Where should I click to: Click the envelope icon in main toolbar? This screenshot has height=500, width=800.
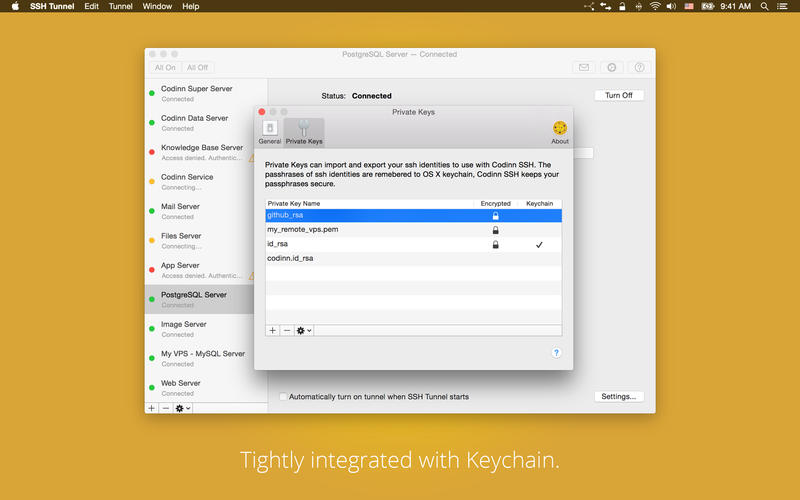coord(584,68)
